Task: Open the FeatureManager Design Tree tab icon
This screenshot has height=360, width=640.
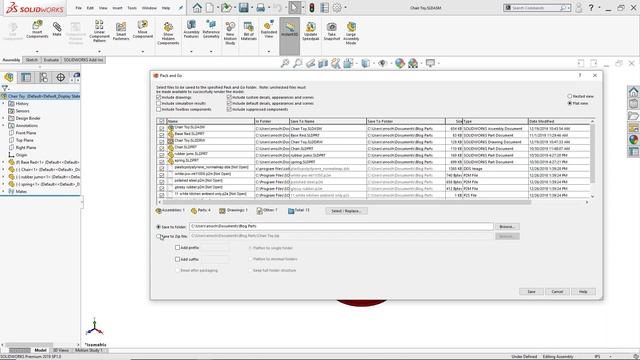Action: point(9,77)
